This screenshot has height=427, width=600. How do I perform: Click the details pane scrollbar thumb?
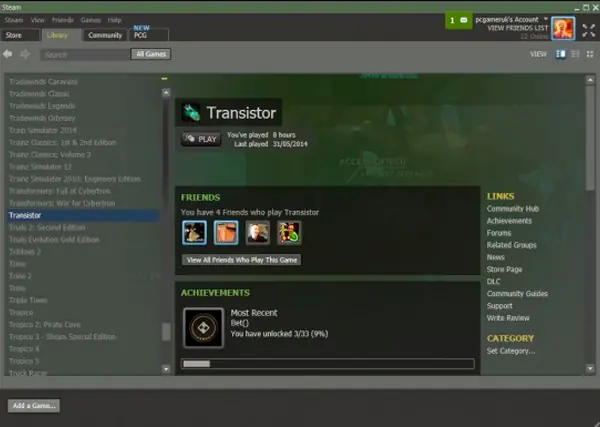pyautogui.click(x=590, y=138)
